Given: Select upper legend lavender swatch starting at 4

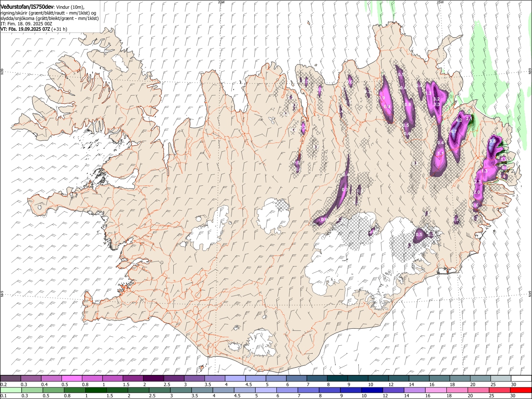Looking at the screenshot, I should 235,379.
